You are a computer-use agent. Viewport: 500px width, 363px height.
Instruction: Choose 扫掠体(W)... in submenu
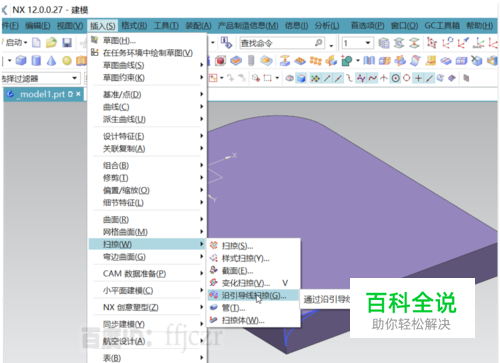[x=253, y=320]
